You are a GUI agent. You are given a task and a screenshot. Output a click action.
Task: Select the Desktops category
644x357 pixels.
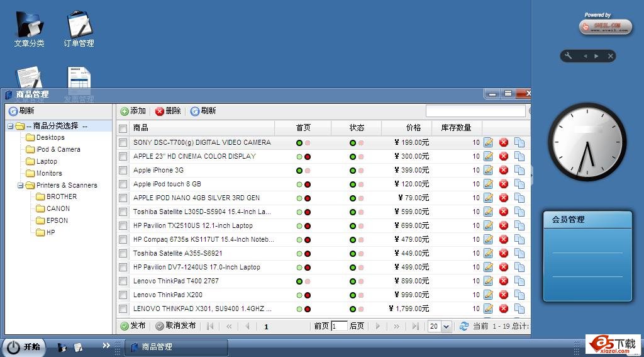(50, 137)
